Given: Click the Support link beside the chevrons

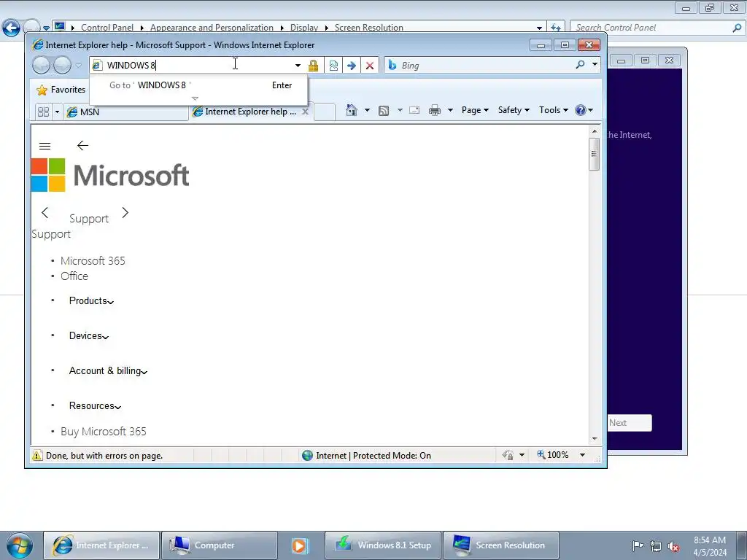Looking at the screenshot, I should click(x=89, y=219).
